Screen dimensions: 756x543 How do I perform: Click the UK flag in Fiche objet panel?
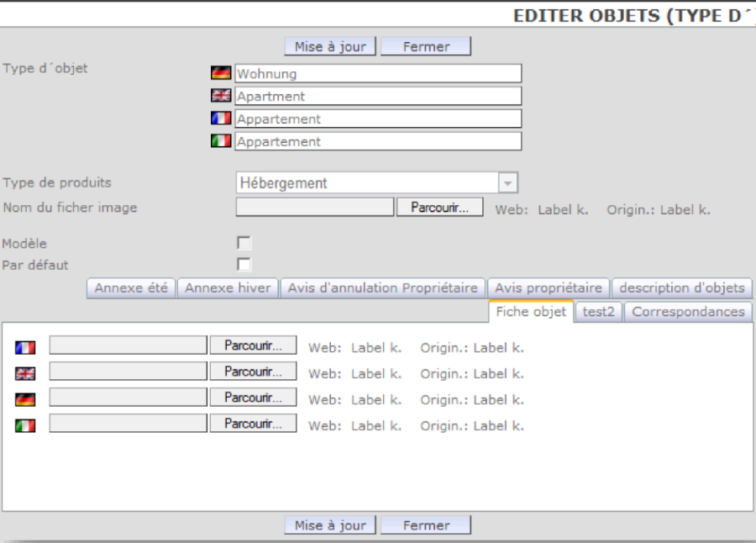click(x=25, y=374)
